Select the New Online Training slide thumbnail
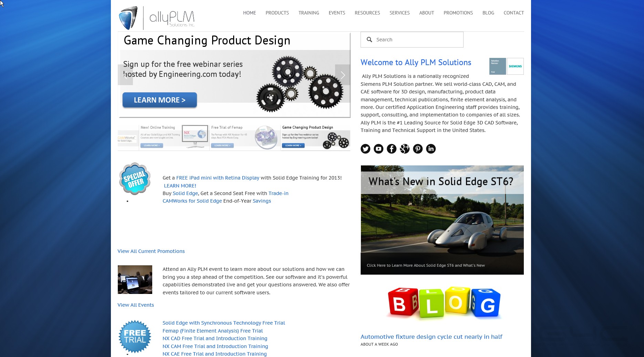 (x=174, y=137)
